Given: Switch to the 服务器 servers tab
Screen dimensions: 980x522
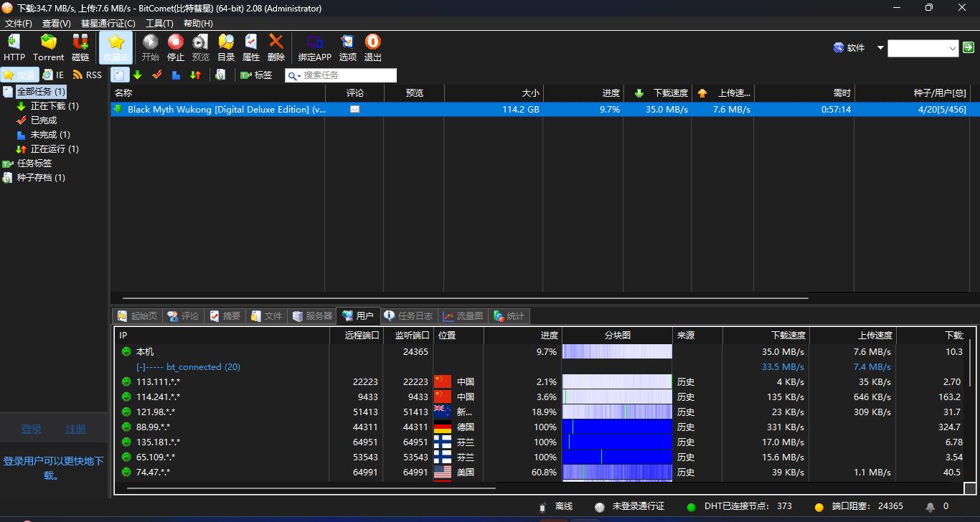Looking at the screenshot, I should 313,316.
